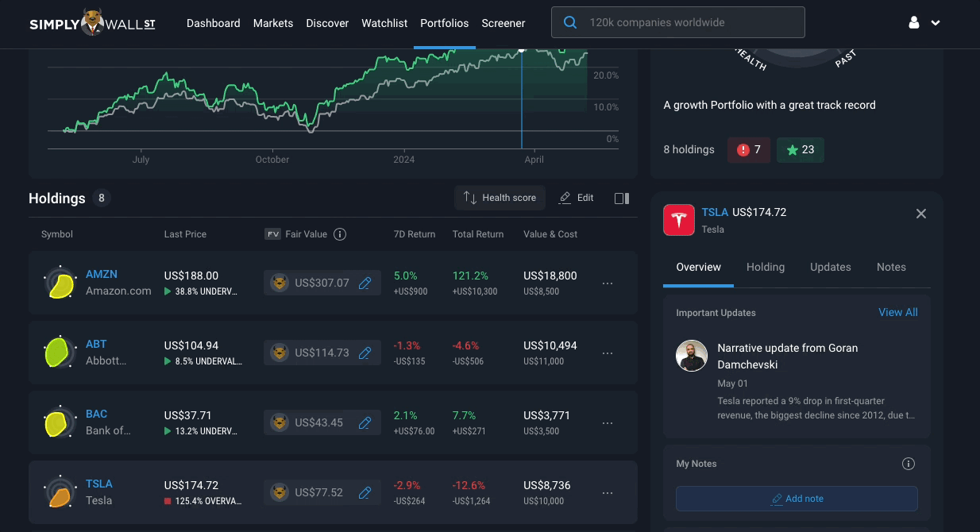Viewport: 980px width, 532px height.
Task: Open more options for AMZN row
Action: click(x=608, y=283)
